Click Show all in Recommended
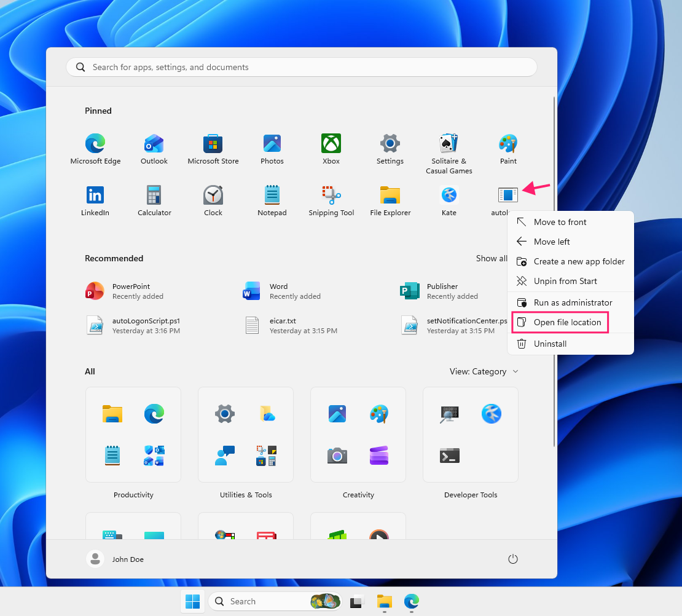 tap(492, 258)
